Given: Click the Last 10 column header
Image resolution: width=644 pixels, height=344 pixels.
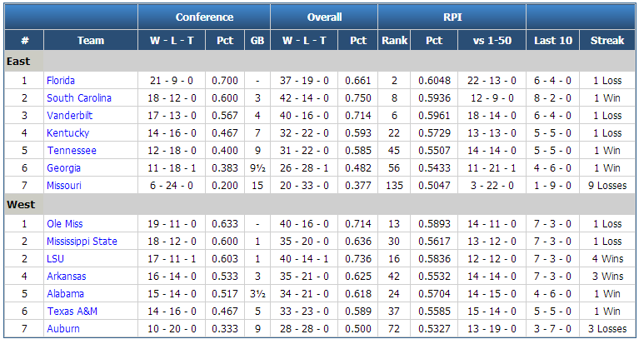Looking at the screenshot, I should coord(553,40).
